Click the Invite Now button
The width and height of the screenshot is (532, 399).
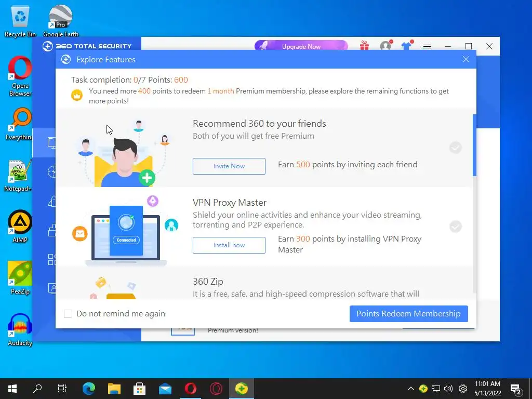tap(229, 166)
